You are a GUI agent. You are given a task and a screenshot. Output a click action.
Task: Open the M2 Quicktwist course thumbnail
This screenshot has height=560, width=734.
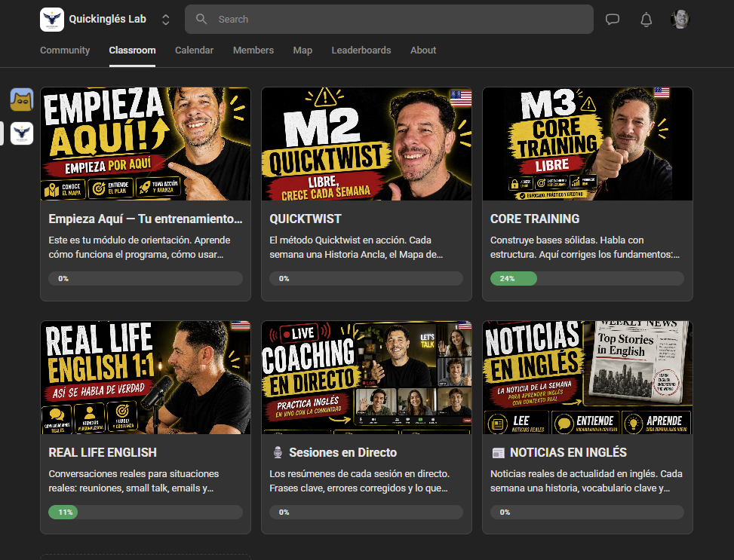(x=367, y=144)
